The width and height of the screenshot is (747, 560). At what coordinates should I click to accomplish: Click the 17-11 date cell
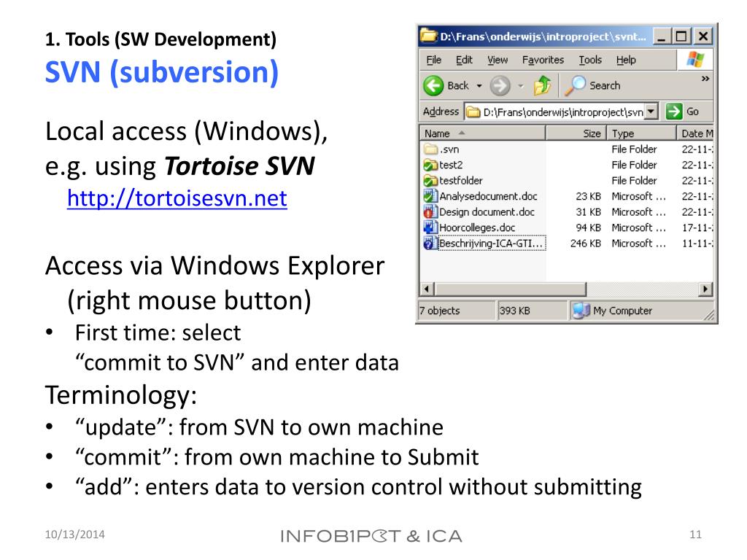point(697,227)
